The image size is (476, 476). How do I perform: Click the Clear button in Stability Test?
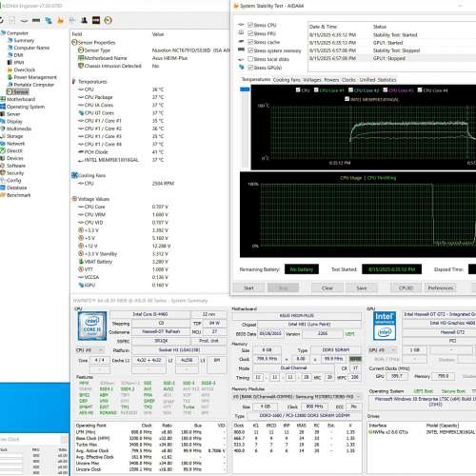click(x=327, y=288)
